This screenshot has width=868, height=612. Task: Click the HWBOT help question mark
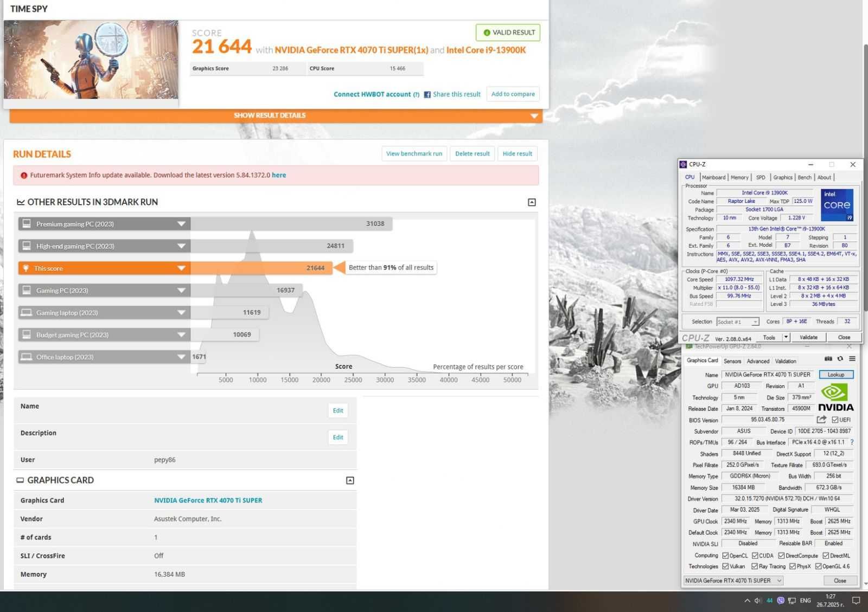pyautogui.click(x=416, y=94)
